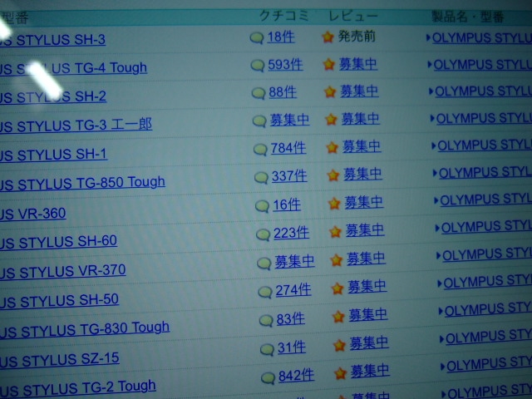
Task: Open the 16件 comments link
Action: coord(287,204)
